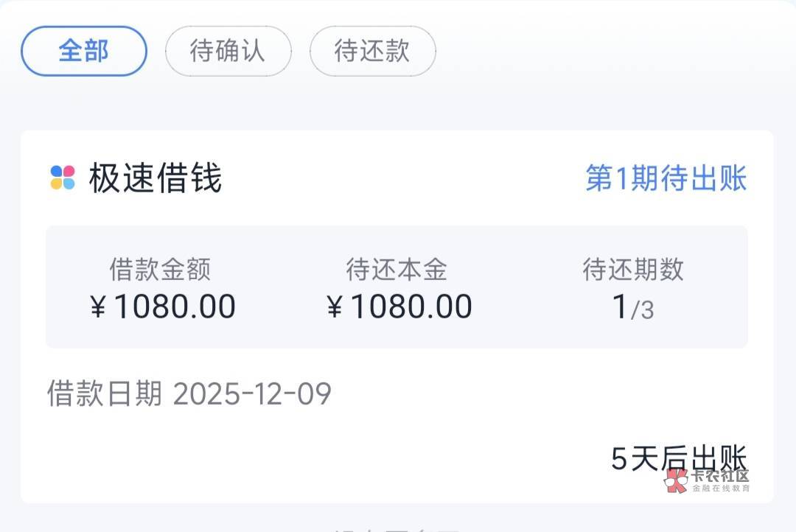This screenshot has height=532, width=796.
Task: Tap the 5天后出账 billing notice
Action: click(678, 458)
